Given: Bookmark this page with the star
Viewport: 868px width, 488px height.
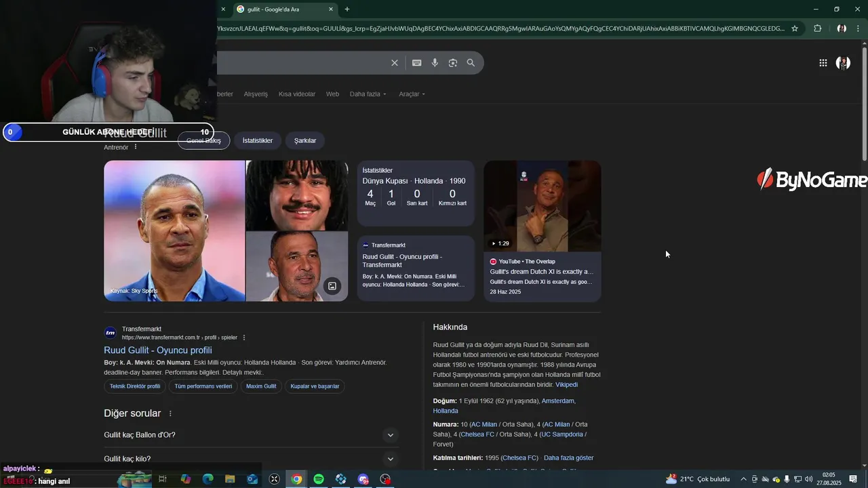Looking at the screenshot, I should [x=795, y=28].
